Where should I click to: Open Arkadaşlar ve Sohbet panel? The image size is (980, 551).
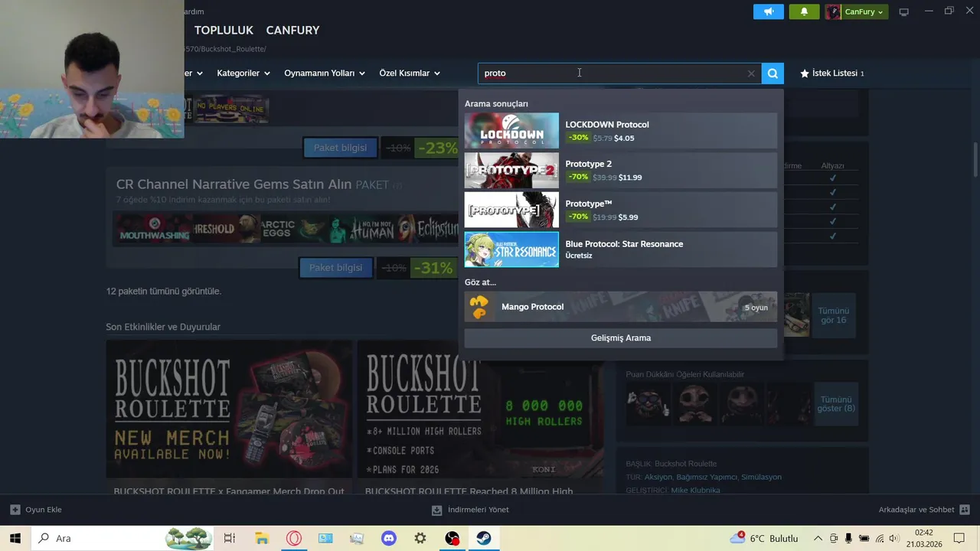pyautogui.click(x=924, y=510)
